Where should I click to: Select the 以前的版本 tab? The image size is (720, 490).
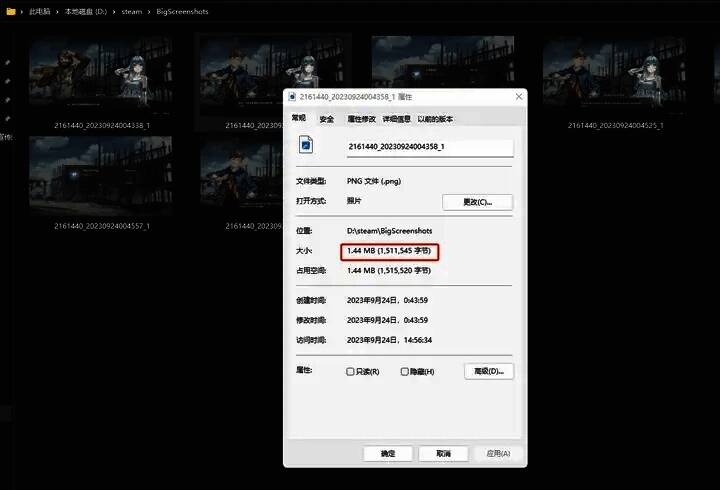click(x=435, y=119)
